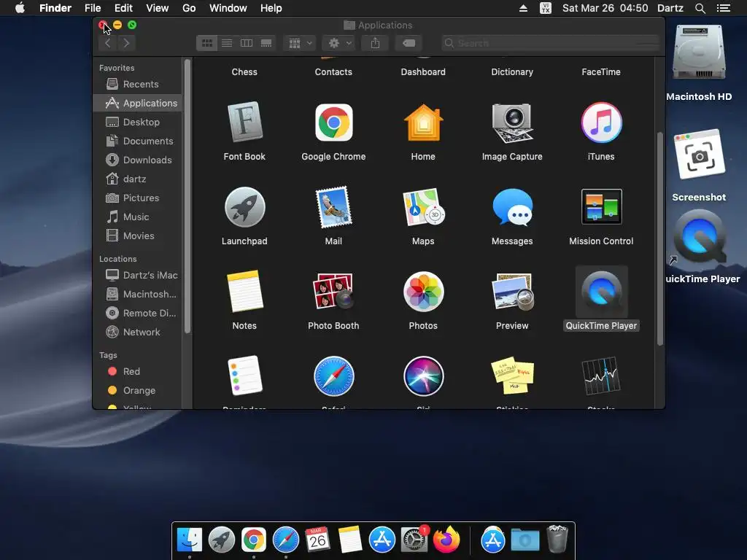Open the View menu
The width and height of the screenshot is (747, 560).
(158, 8)
